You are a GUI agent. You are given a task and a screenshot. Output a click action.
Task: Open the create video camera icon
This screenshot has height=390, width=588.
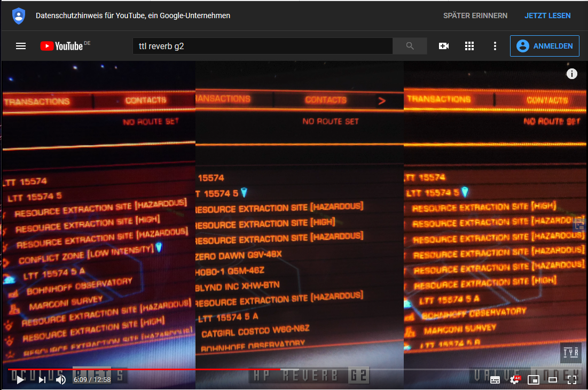point(444,46)
